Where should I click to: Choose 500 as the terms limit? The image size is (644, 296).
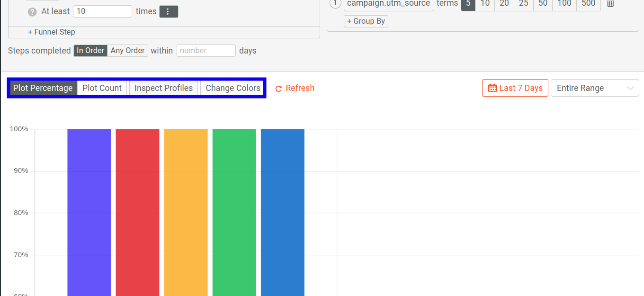tap(588, 4)
